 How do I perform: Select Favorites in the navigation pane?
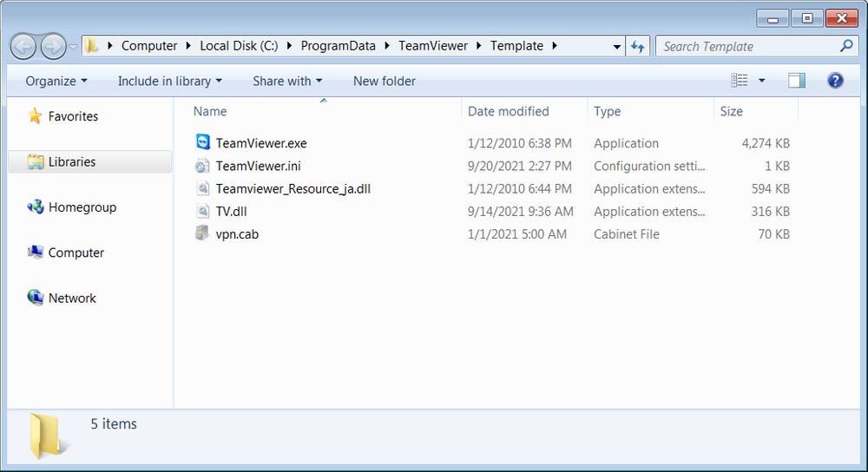pos(73,116)
